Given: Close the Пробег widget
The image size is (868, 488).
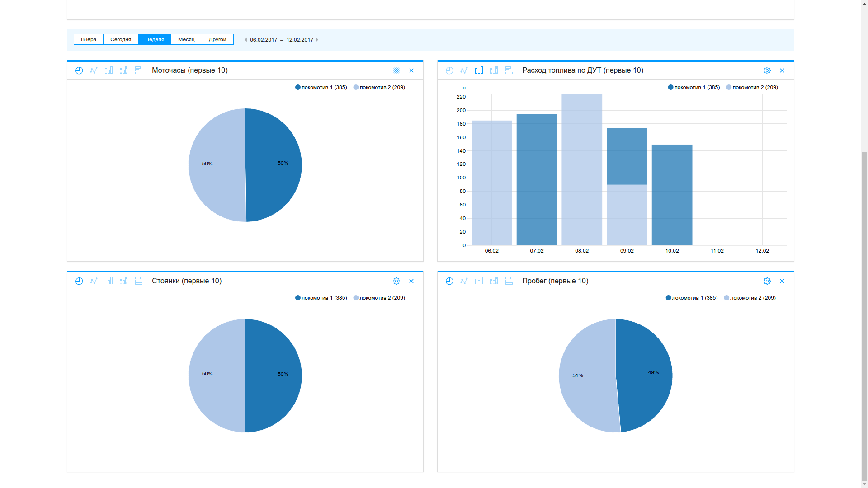Looking at the screenshot, I should click(x=782, y=281).
